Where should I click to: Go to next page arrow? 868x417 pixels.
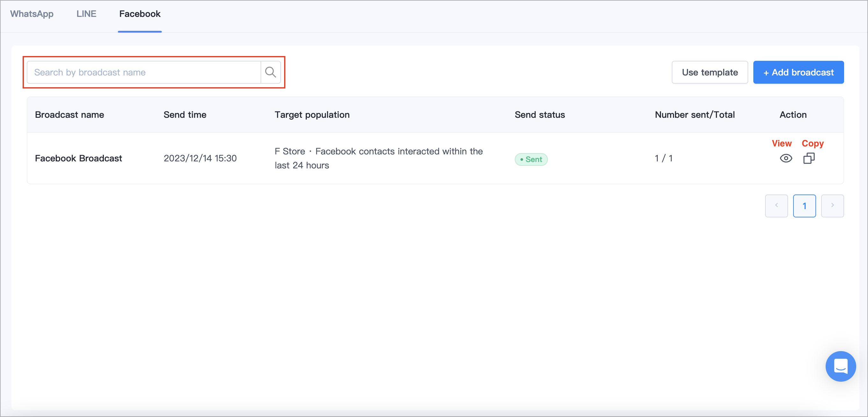[832, 205]
